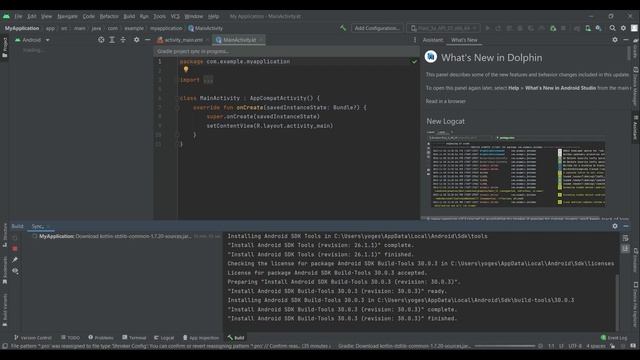Open the Terminal tool window
640x360 pixels.
[134, 338]
